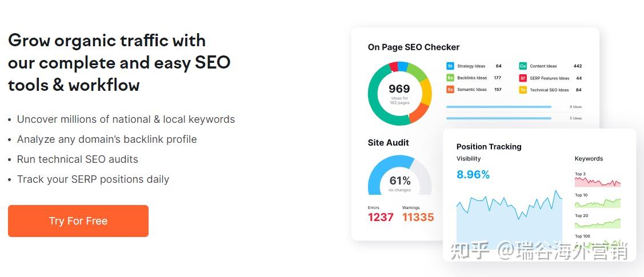The width and height of the screenshot is (644, 277).
Task: Open the On Page SEO Checker heading
Action: pyautogui.click(x=414, y=47)
